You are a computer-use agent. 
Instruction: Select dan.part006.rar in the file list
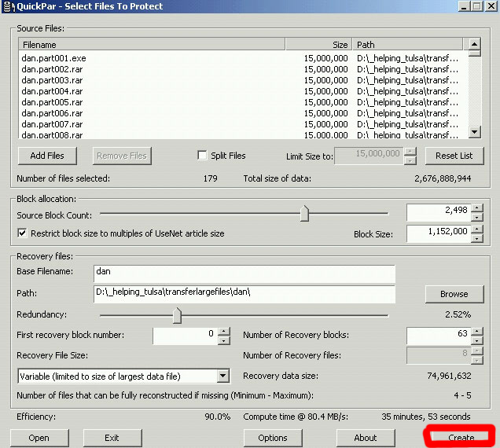(x=53, y=113)
